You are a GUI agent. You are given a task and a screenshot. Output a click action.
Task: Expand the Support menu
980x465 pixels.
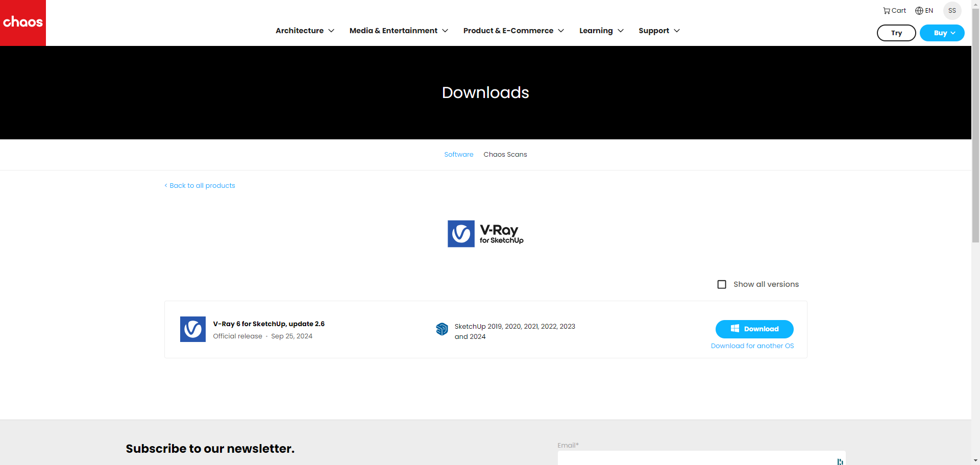pos(659,31)
